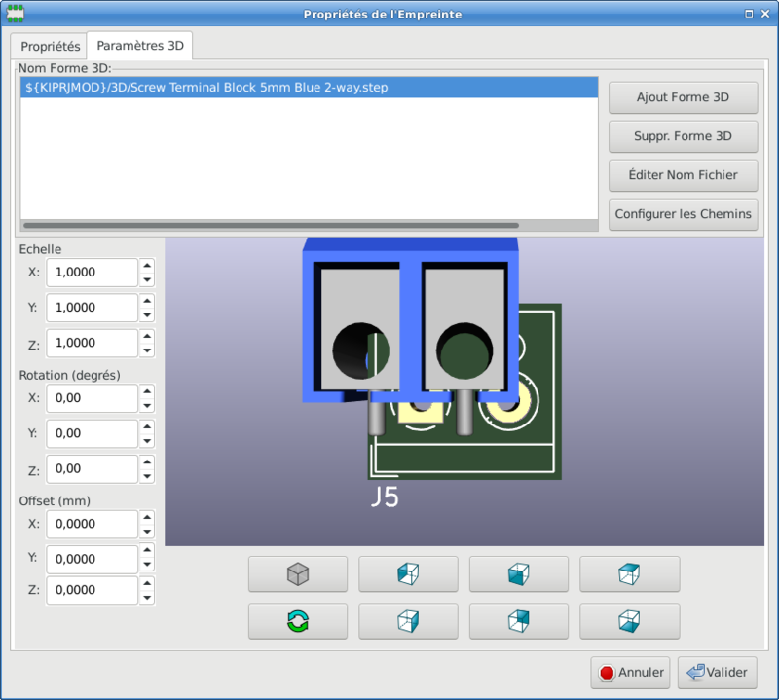Click the footprint app icon in title bar
The width and height of the screenshot is (779, 700).
(x=15, y=14)
